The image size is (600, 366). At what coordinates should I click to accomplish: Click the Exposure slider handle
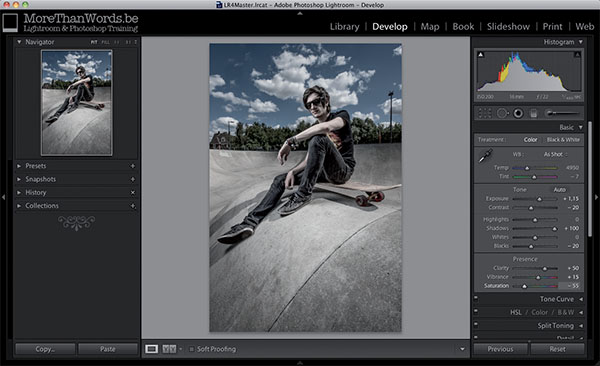pyautogui.click(x=539, y=199)
